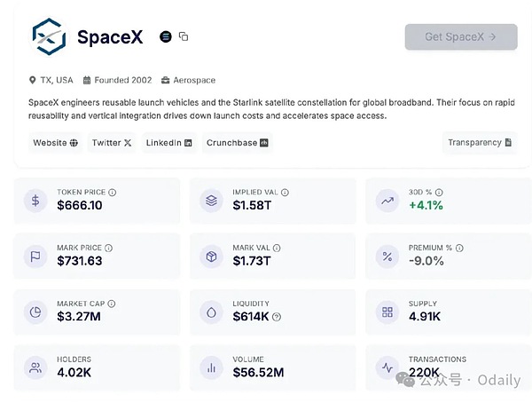Viewport: 532px width, 403px height.
Task: Click the Volume bar chart icon
Action: (x=211, y=367)
